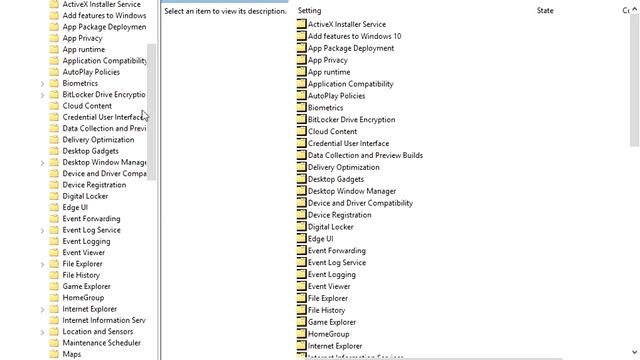Click the Maps folder icon in the tree
Image resolution: width=640 pixels, height=360 pixels.
tap(54, 354)
